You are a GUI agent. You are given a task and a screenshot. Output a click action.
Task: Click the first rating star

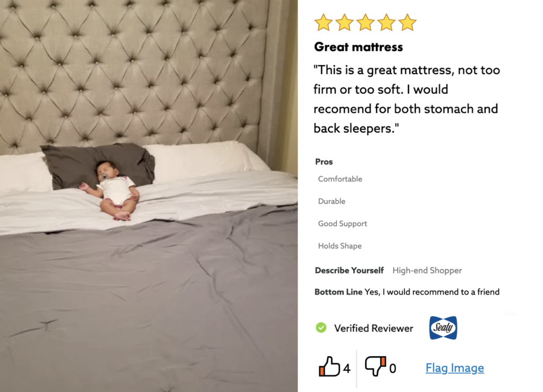pos(323,22)
